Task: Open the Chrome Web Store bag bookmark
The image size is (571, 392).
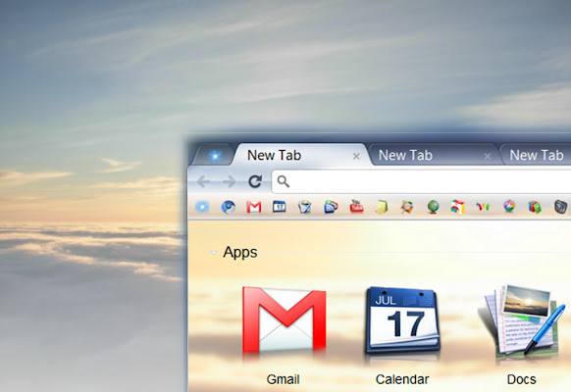Action: pyautogui.click(x=458, y=207)
